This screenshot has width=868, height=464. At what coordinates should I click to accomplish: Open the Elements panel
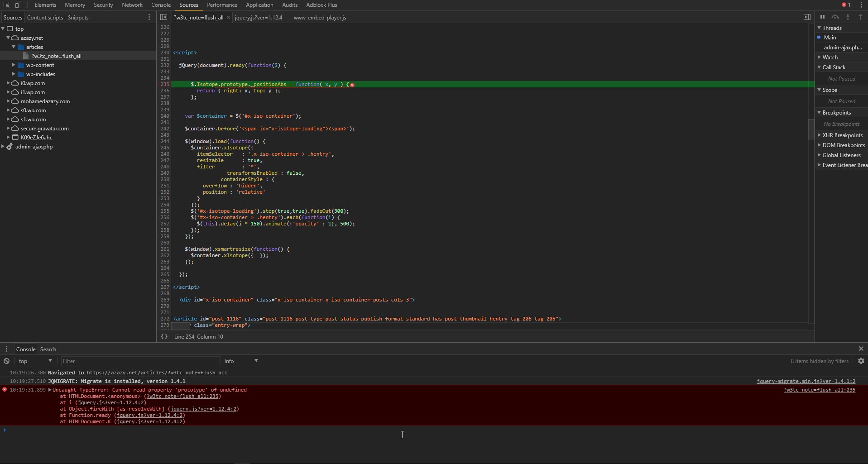coord(45,5)
